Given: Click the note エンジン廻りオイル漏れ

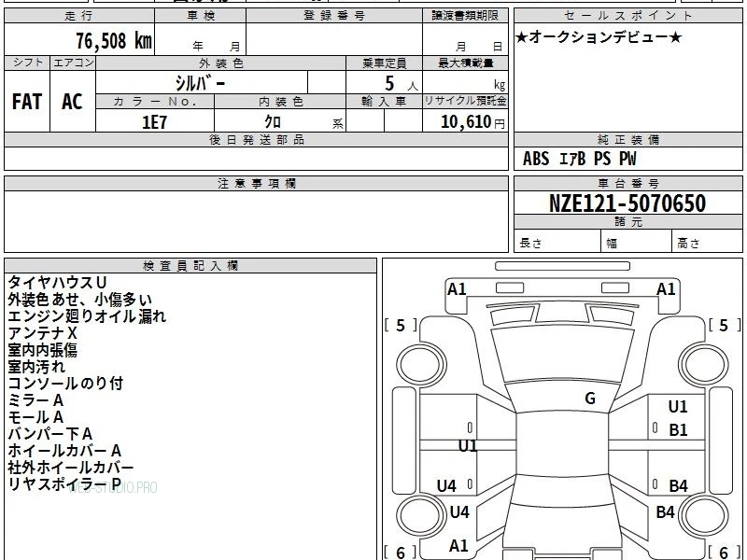Looking at the screenshot, I should coord(87,316).
